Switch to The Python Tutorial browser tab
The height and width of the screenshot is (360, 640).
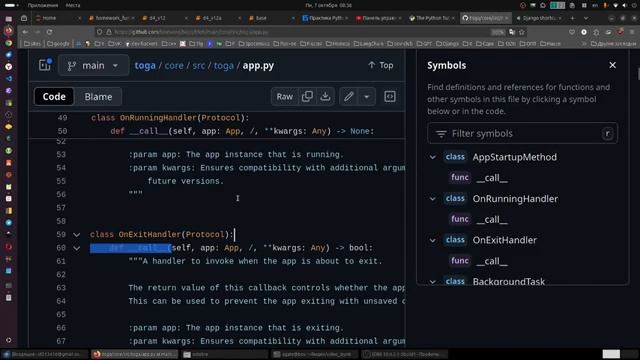(432, 18)
